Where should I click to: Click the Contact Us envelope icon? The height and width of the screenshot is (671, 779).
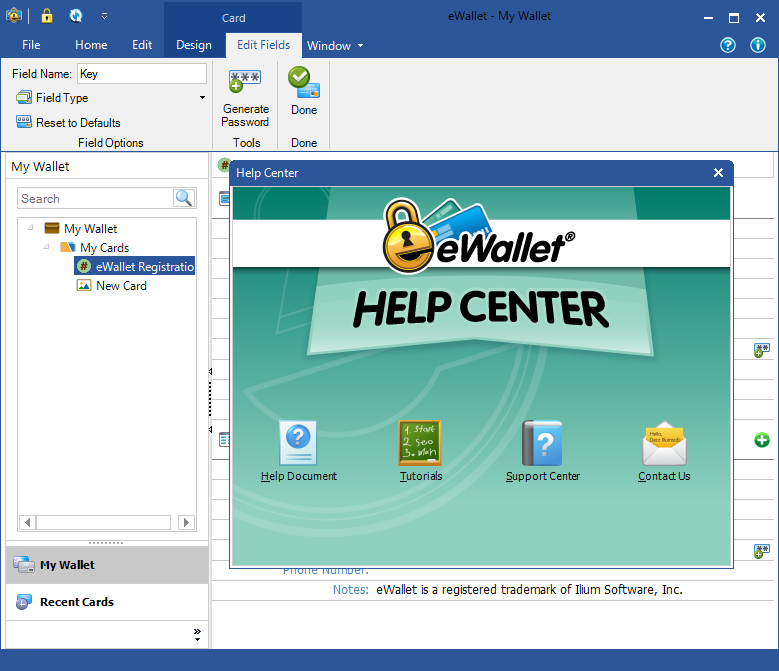[664, 443]
